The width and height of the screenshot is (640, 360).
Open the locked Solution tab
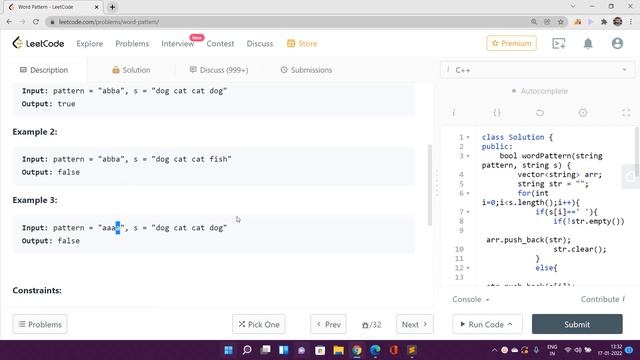(x=131, y=70)
